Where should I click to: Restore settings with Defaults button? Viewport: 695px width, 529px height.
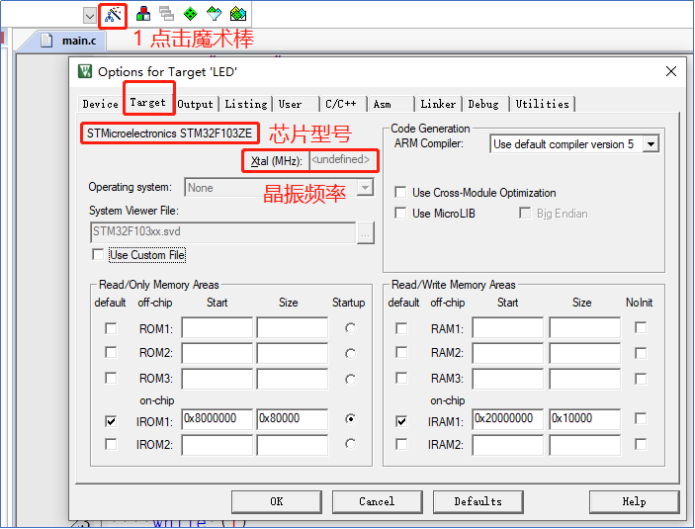click(478, 502)
